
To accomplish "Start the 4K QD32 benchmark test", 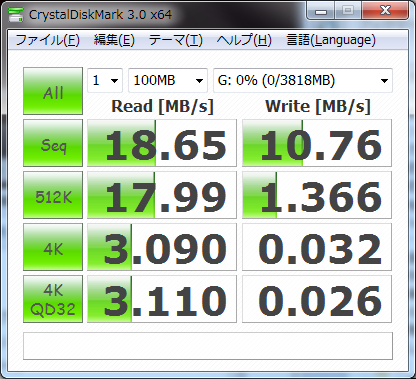I will tap(53, 299).
